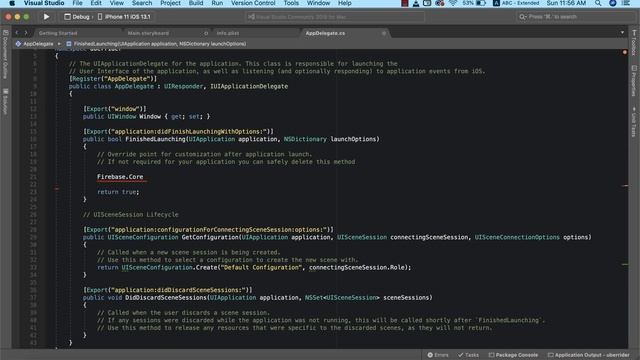The height and width of the screenshot is (360, 640).
Task: Open the Solution side panel
Action: point(5,102)
